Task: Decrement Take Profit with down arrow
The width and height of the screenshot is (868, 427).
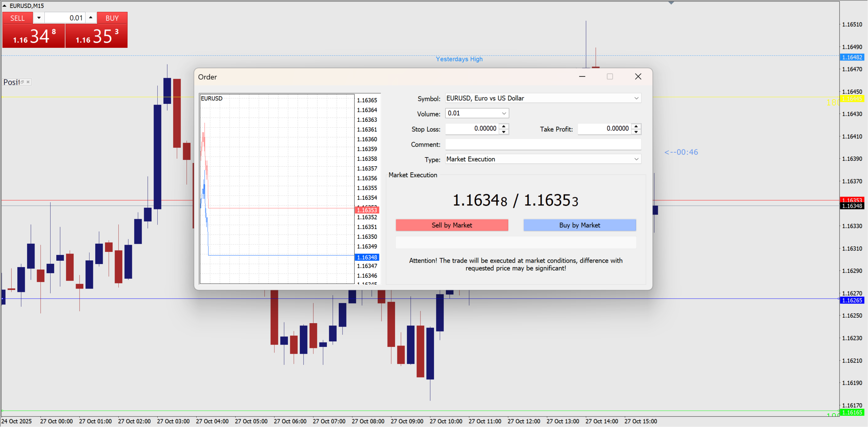Action: (636, 132)
